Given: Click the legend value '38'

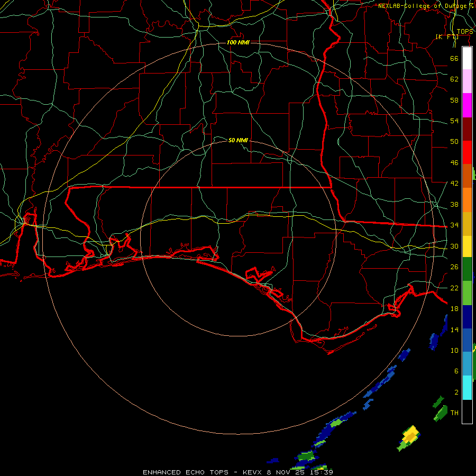Looking at the screenshot, I should coord(454,204).
